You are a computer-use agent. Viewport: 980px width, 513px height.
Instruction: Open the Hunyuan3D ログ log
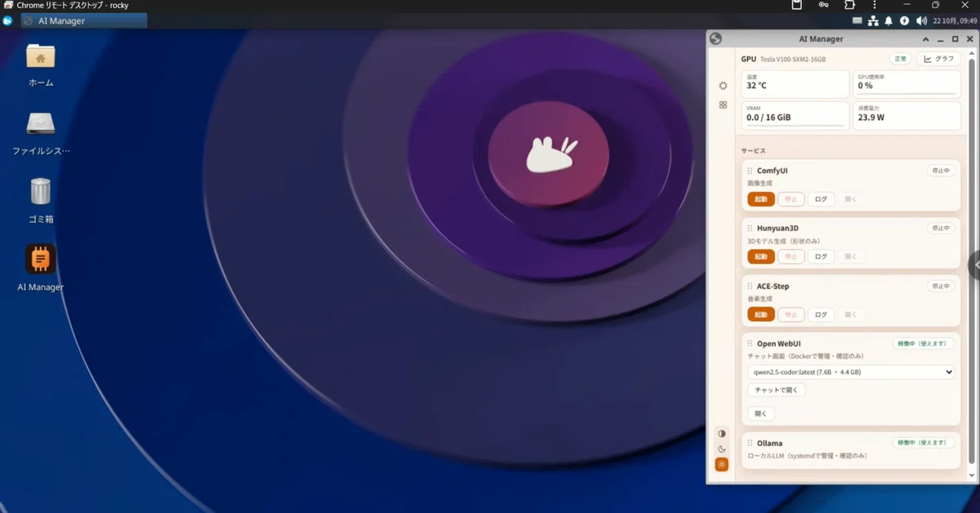(x=821, y=256)
